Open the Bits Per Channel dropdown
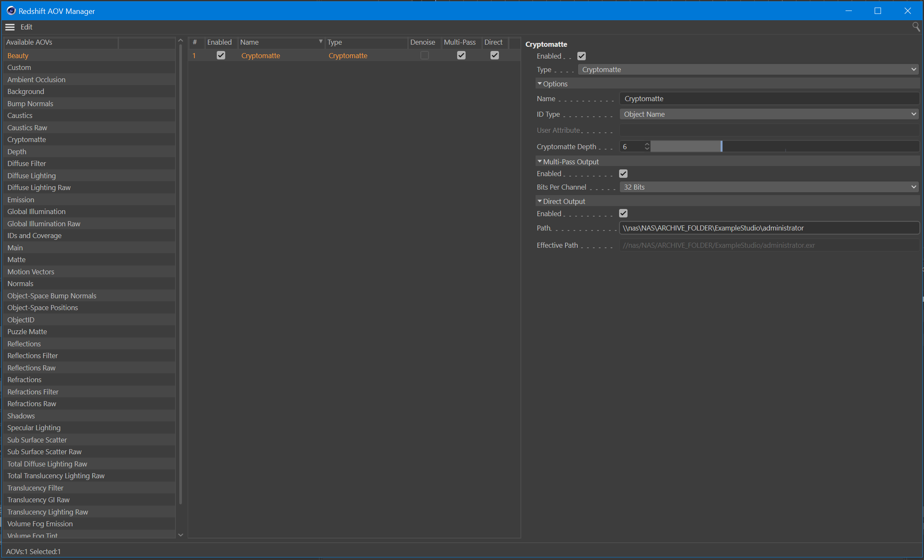This screenshot has width=924, height=560. (x=769, y=187)
